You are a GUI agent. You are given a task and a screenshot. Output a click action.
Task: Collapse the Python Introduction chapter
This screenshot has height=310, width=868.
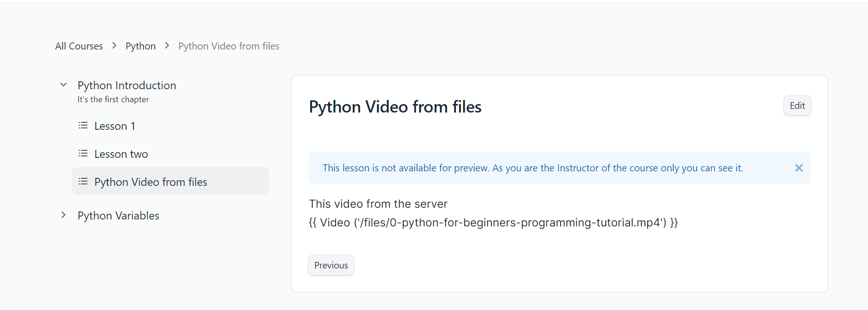pos(63,84)
